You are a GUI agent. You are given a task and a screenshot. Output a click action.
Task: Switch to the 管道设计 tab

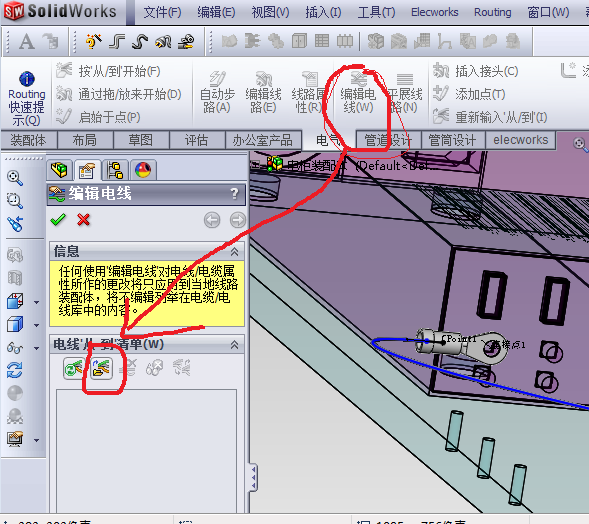388,140
